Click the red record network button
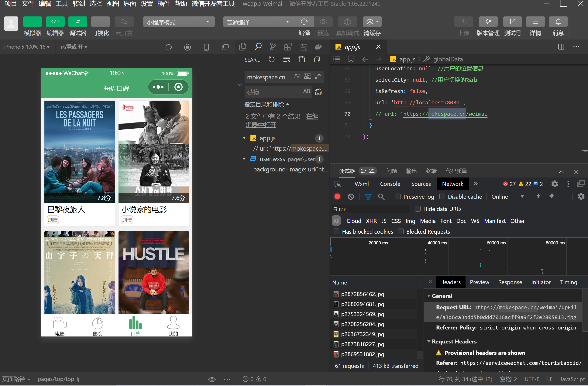The height and width of the screenshot is (386, 588). [337, 197]
